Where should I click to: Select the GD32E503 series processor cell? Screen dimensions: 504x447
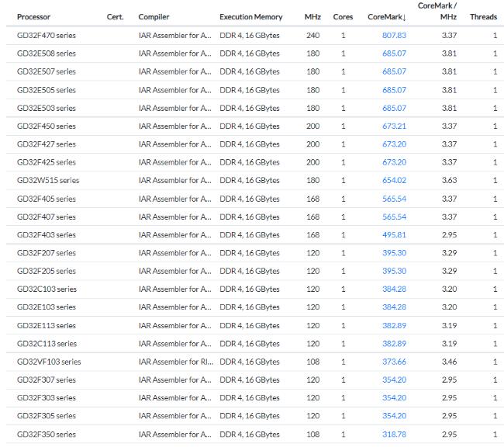(47, 108)
